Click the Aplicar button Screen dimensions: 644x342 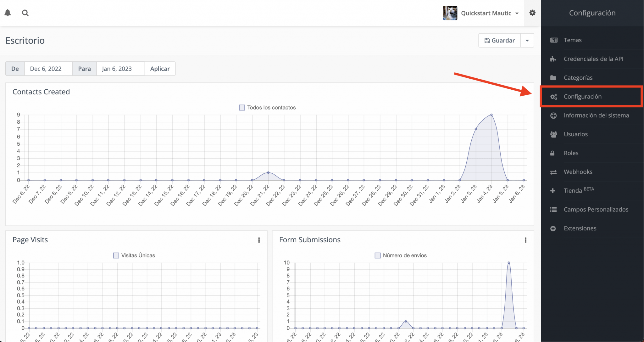click(x=160, y=69)
